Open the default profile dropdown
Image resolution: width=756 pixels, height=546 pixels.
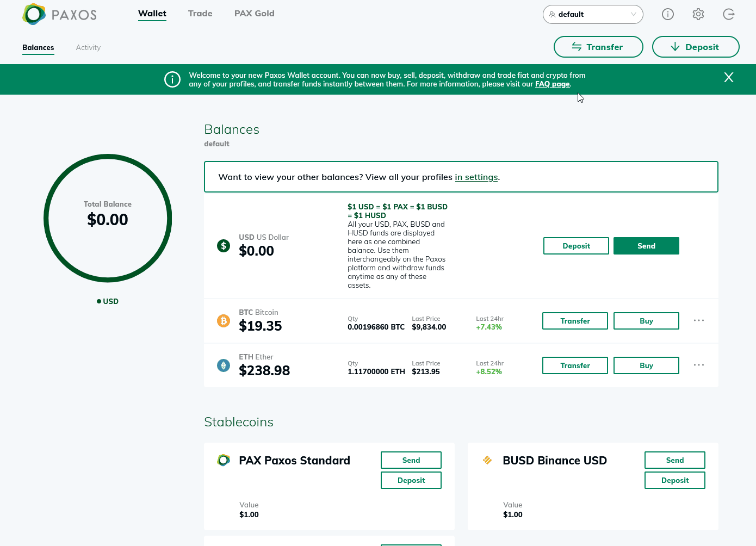coord(592,15)
